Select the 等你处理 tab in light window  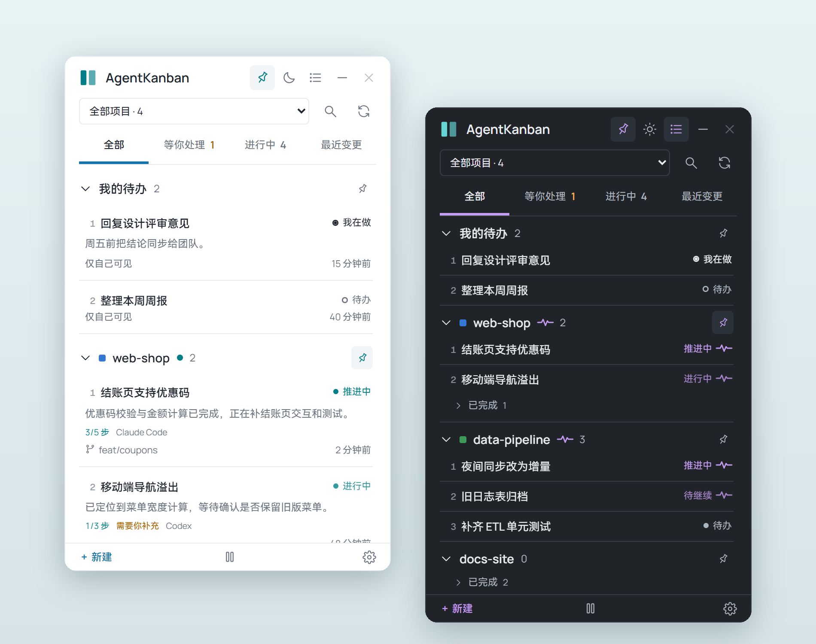(189, 145)
